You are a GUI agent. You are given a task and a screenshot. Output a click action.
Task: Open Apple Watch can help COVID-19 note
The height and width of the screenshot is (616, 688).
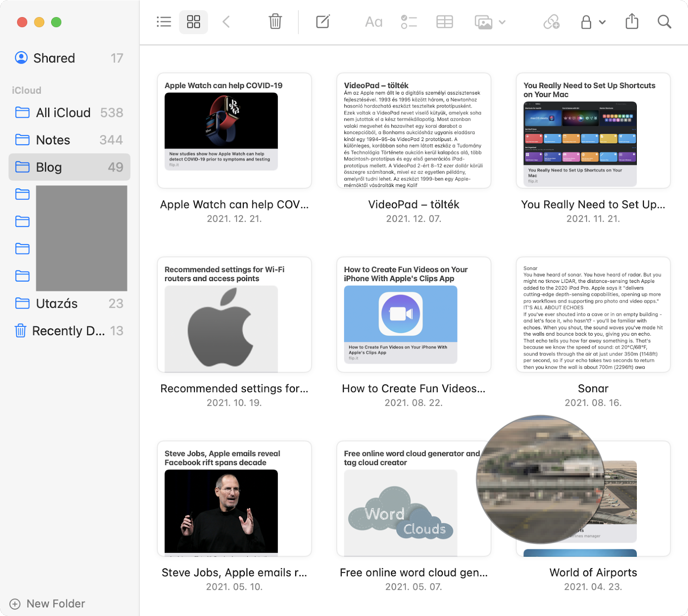coord(234,130)
